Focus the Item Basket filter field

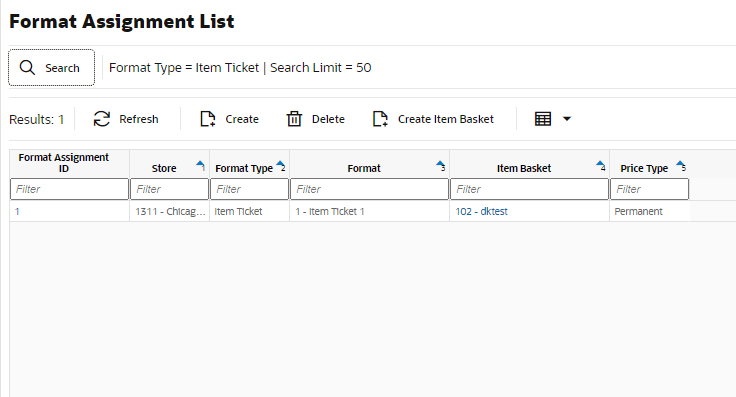coord(529,189)
